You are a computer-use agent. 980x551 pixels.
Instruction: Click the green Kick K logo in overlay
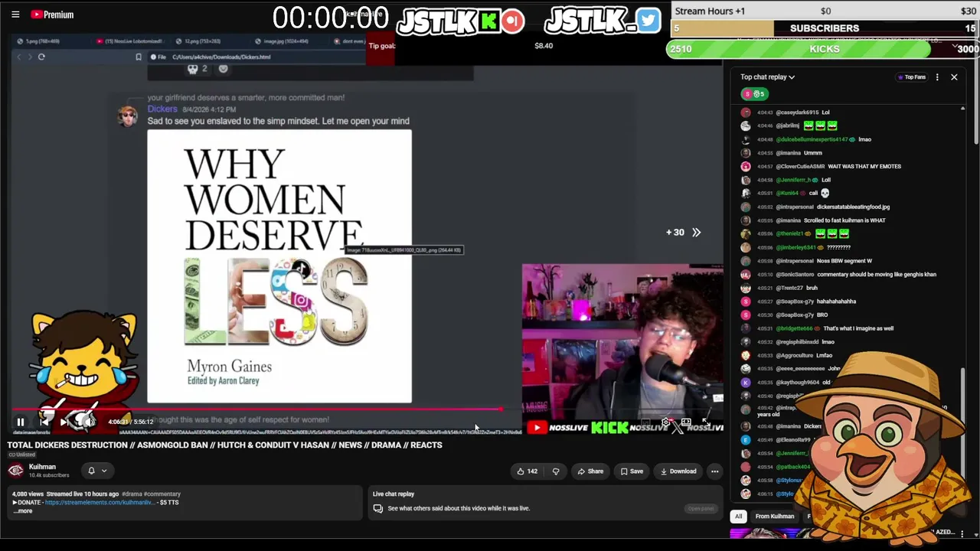pyautogui.click(x=488, y=21)
